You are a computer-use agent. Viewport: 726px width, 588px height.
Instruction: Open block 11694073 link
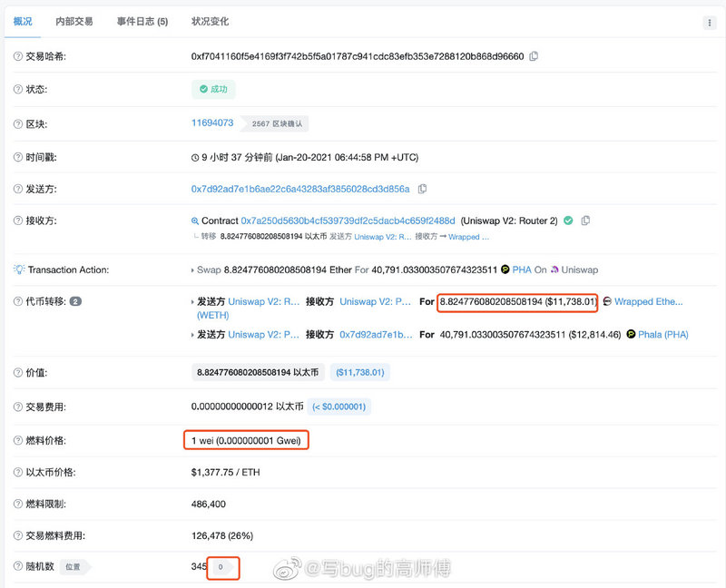tap(212, 122)
